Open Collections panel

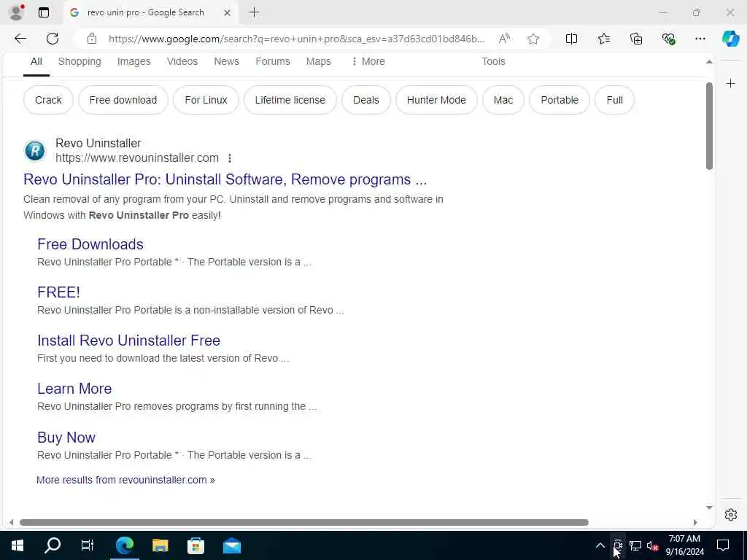(636, 39)
